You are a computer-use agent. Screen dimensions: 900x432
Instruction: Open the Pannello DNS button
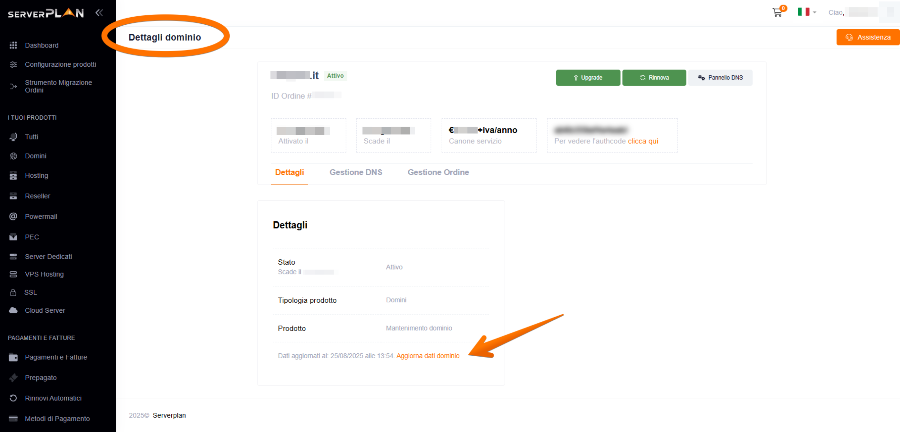click(x=720, y=77)
